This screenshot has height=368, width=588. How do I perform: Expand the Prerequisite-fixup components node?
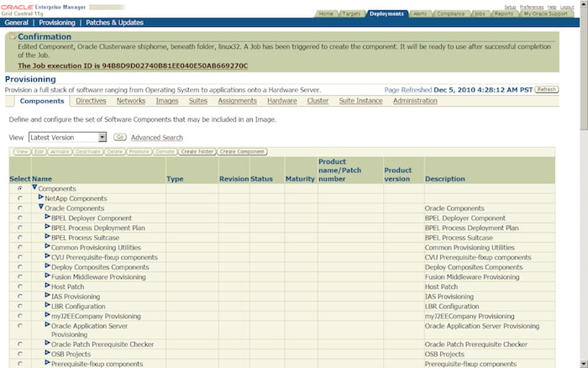click(x=48, y=362)
